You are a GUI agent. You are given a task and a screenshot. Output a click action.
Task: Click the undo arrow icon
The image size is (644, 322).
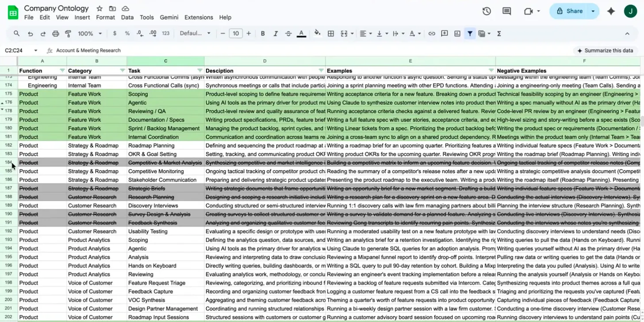[x=30, y=34]
